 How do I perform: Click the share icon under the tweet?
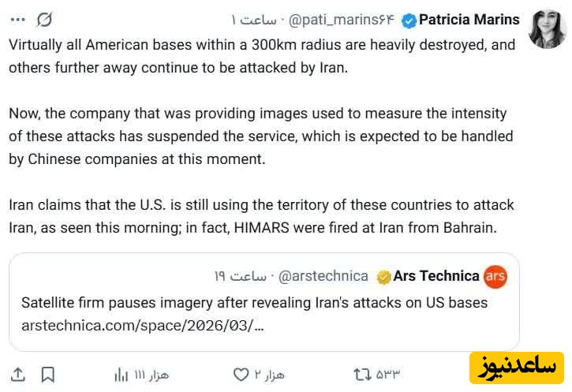click(x=19, y=374)
